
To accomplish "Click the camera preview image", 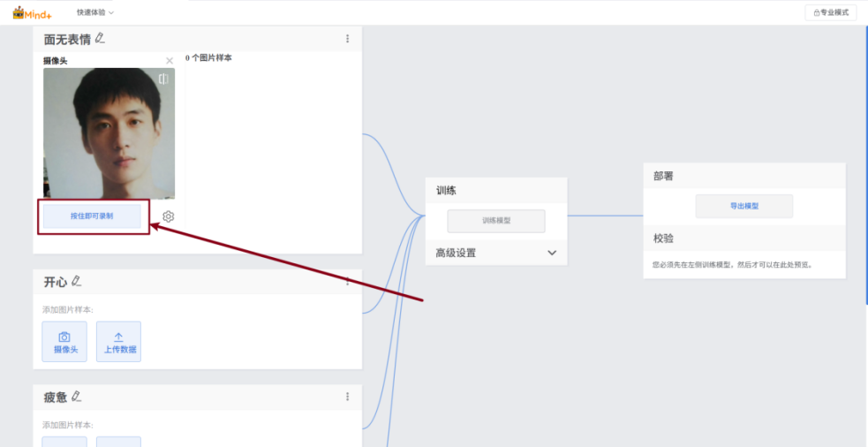I will (x=109, y=133).
